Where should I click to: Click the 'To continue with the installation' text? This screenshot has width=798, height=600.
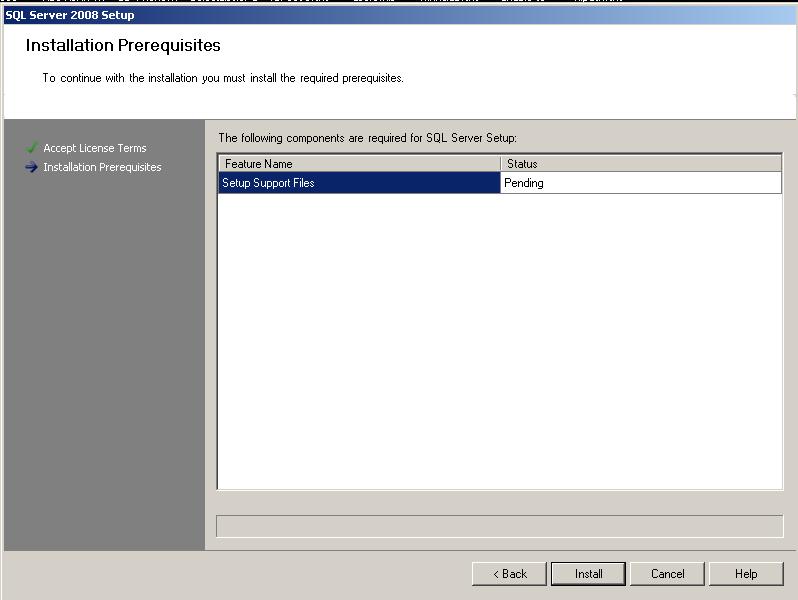coord(223,78)
